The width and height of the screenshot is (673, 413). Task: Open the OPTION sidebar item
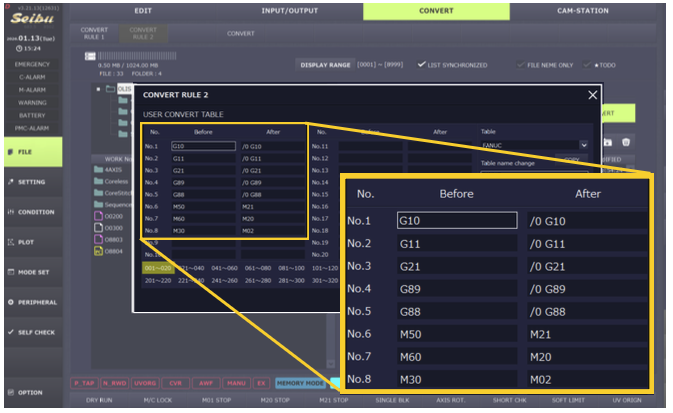point(30,392)
